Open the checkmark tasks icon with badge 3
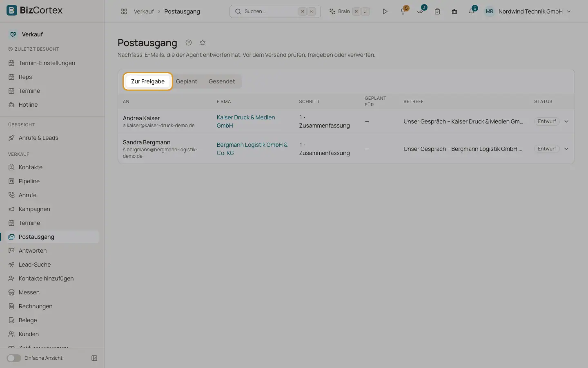This screenshot has width=588, height=368. coord(420,11)
